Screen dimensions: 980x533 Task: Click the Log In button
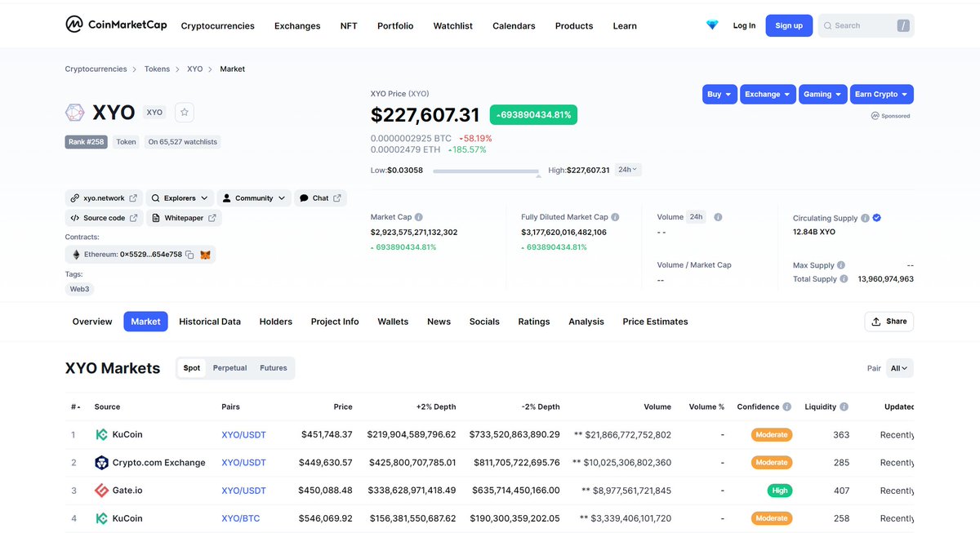[744, 25]
